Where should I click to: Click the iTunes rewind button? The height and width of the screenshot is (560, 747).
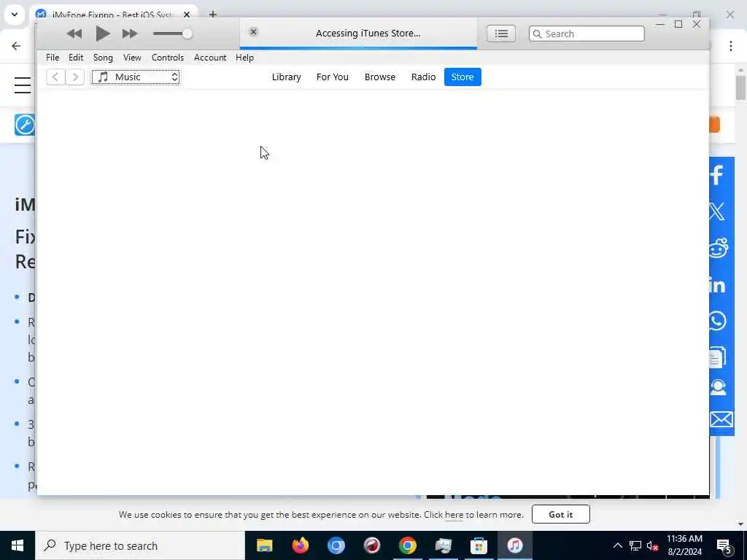coord(74,34)
